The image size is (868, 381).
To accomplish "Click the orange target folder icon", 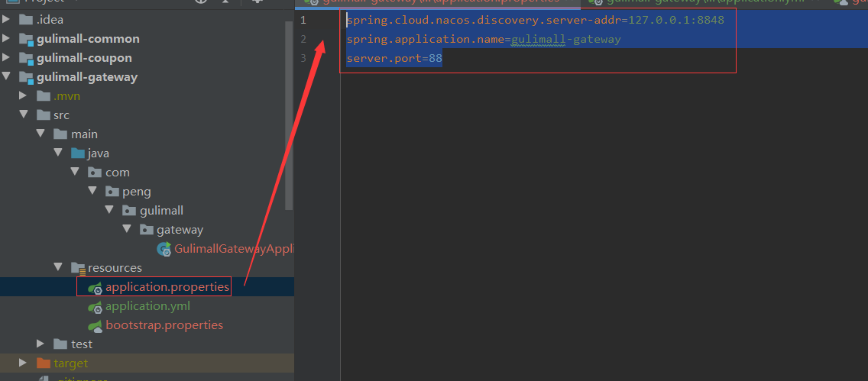I will (x=44, y=363).
